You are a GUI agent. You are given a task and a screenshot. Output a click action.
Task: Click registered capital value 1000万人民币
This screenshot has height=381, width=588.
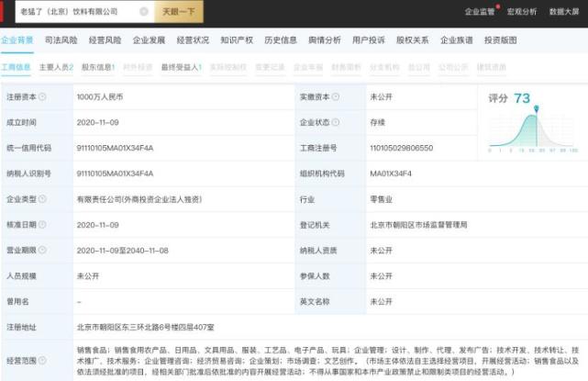[x=100, y=96]
